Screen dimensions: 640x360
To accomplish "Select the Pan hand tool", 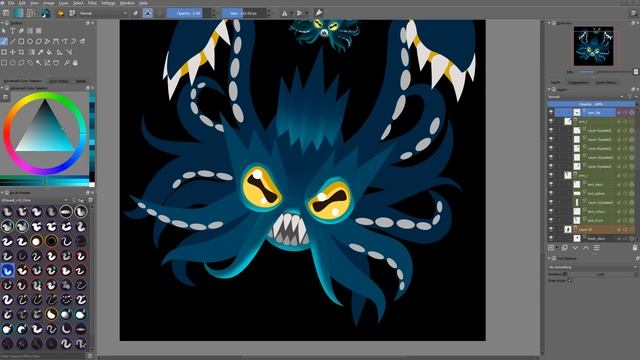I will [76, 63].
